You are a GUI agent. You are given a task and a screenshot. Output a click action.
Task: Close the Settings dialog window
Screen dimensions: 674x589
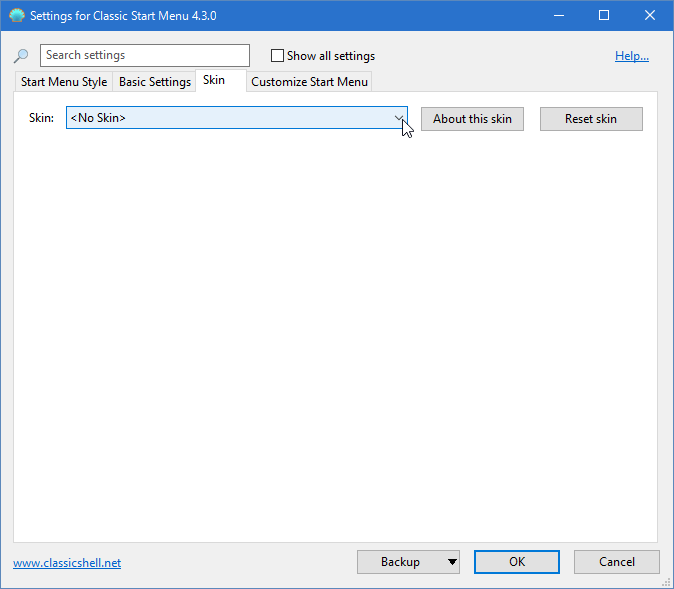tap(650, 15)
